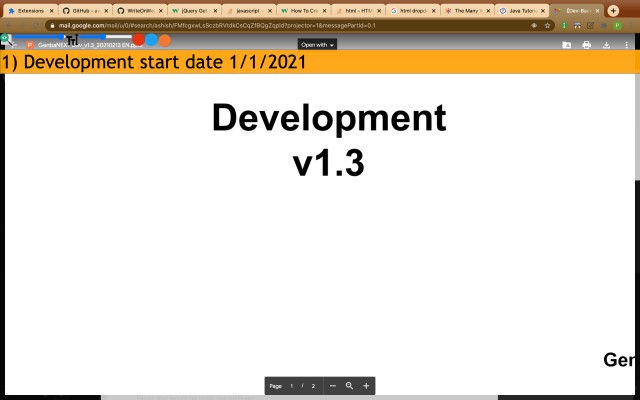Viewport: 640px width, 400px height.
Task: Bookmark this page with the star icon
Action: [x=547, y=25]
